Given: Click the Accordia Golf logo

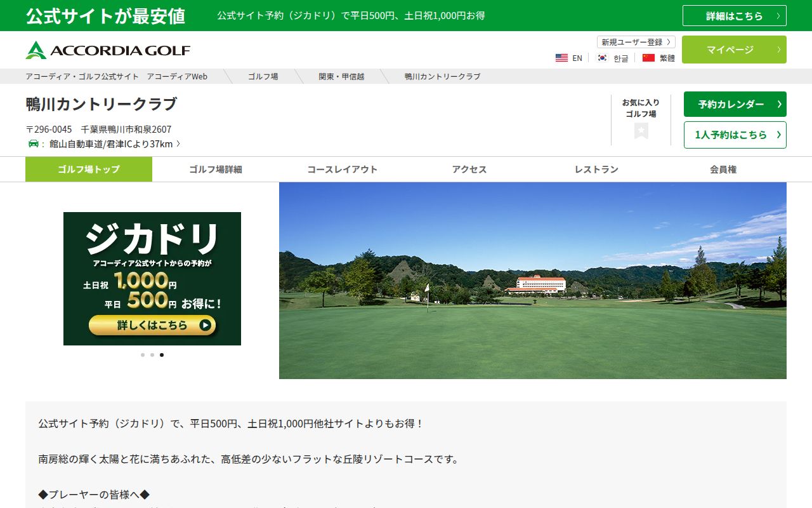Looking at the screenshot, I should tap(108, 50).
